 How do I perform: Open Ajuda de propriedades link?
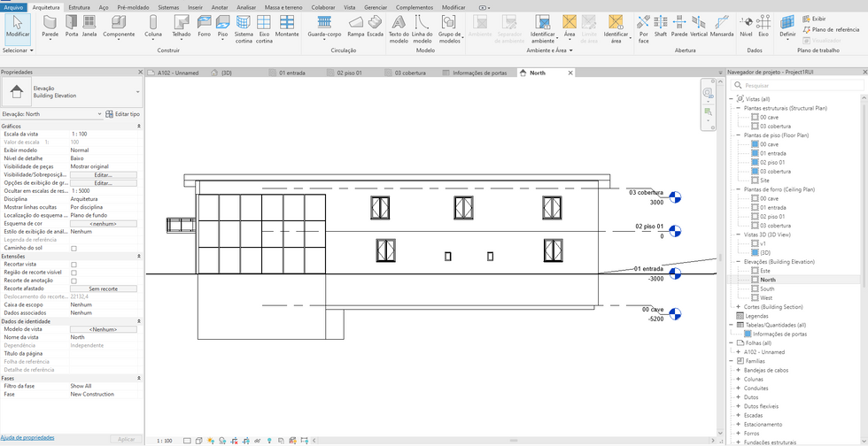(x=27, y=438)
